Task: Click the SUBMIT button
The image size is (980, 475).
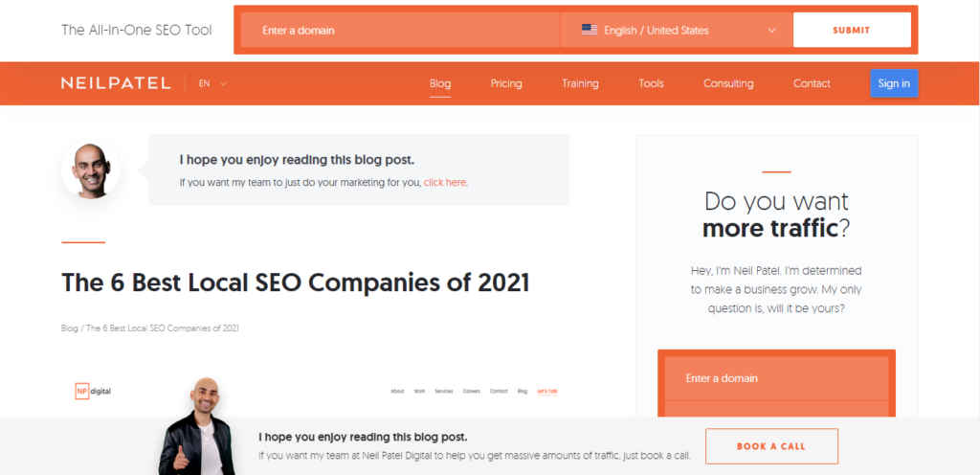Action: [x=851, y=30]
